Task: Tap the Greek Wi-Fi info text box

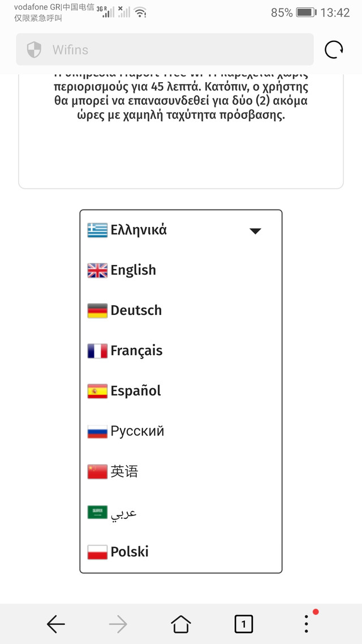Action: click(181, 131)
